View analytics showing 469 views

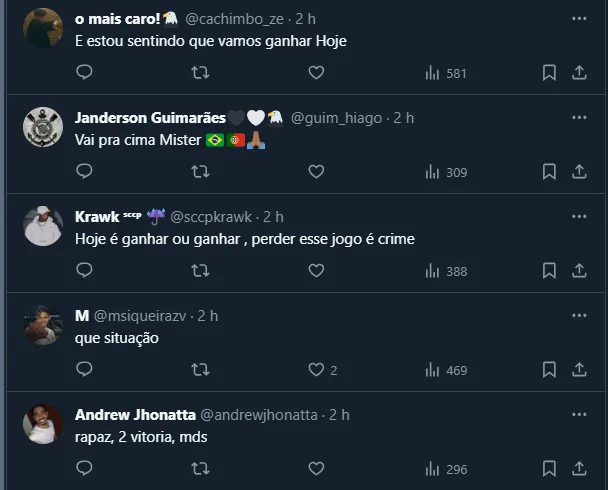pyautogui.click(x=446, y=370)
